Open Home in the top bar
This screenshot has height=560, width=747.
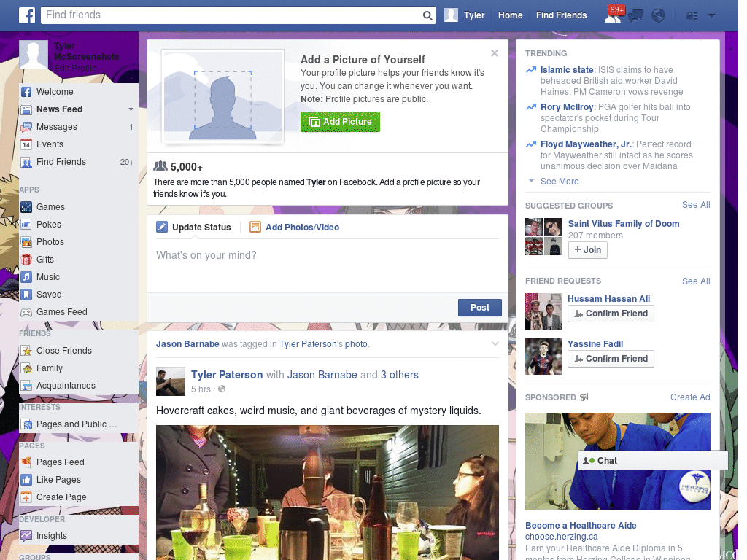pyautogui.click(x=510, y=15)
